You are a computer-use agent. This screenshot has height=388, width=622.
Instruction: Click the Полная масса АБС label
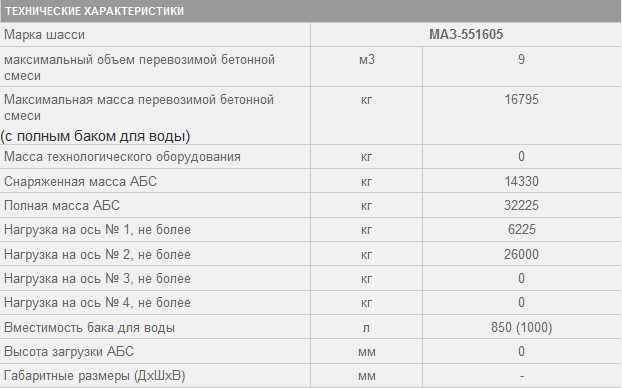(x=62, y=206)
